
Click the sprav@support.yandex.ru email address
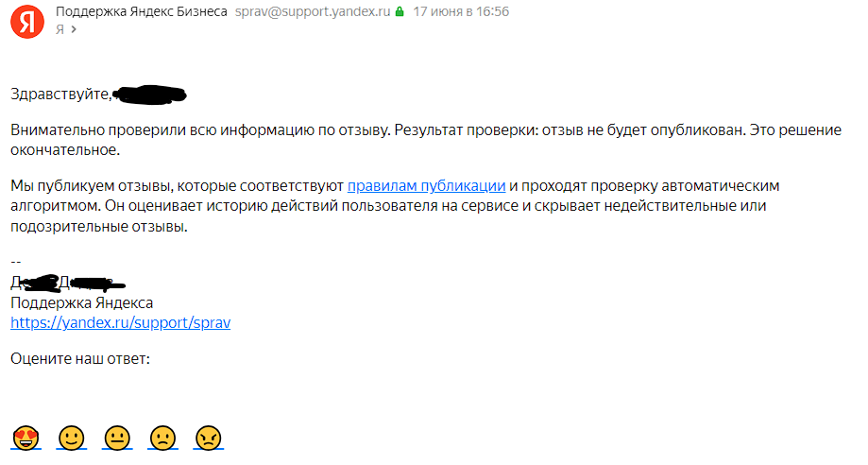pyautogui.click(x=312, y=12)
